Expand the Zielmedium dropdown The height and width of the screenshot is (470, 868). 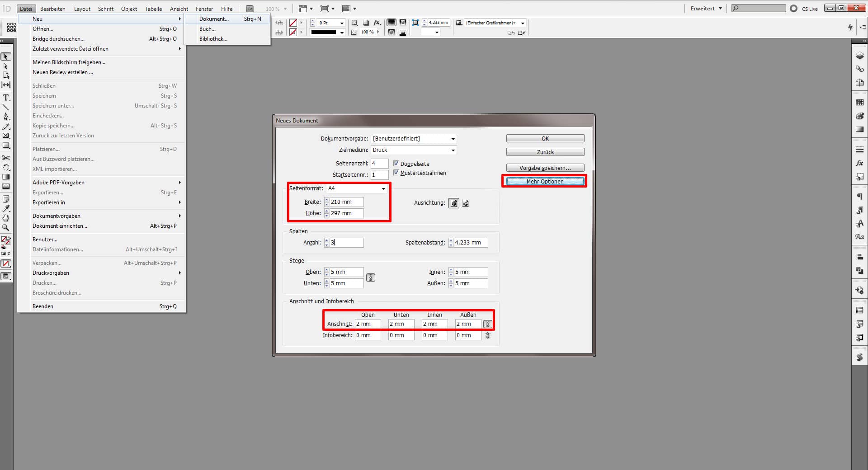point(453,150)
